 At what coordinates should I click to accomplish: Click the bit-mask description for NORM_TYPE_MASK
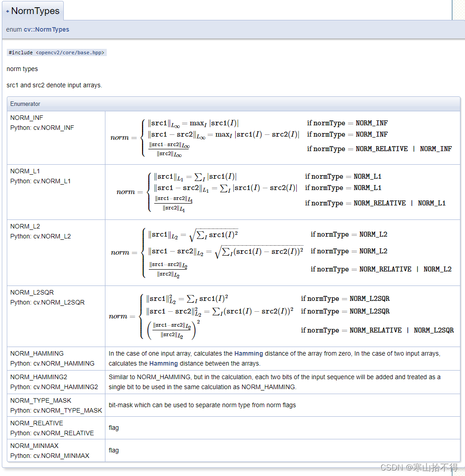(202, 405)
